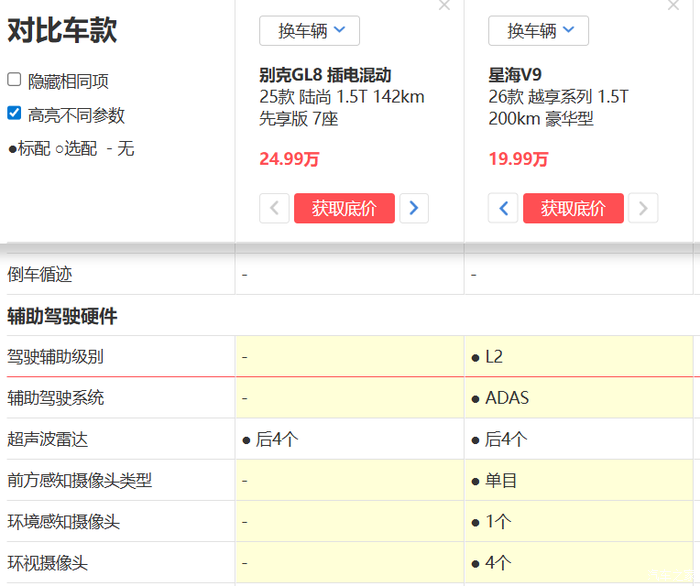Open the 别克GL8 插电混动 model title

pyautogui.click(x=324, y=75)
